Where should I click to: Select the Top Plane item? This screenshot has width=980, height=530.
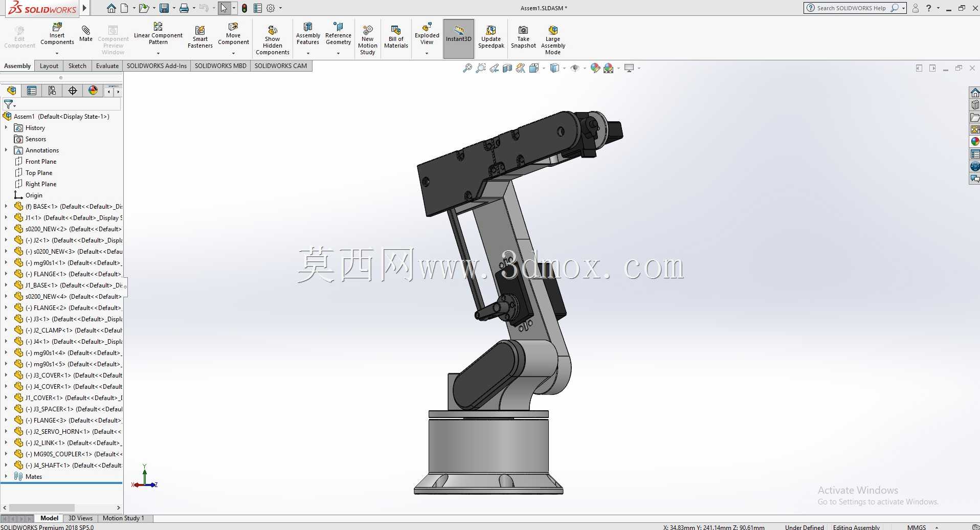click(x=39, y=172)
